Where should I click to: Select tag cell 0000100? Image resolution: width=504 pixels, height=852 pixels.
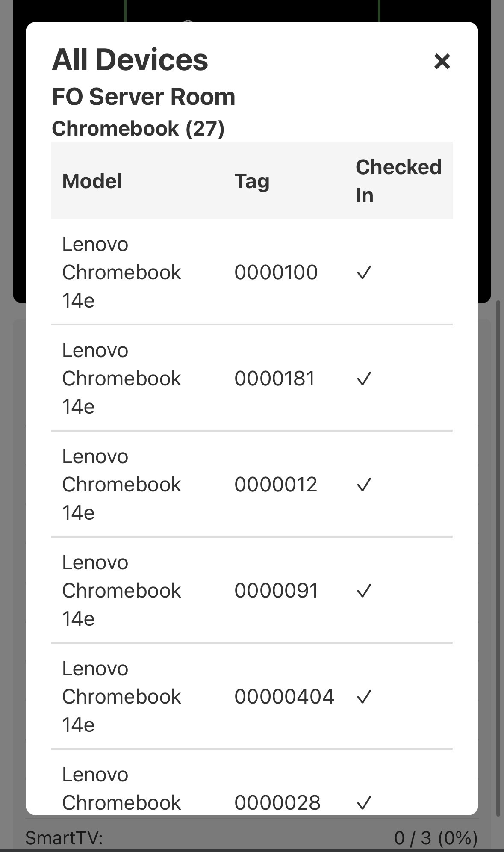click(x=276, y=272)
